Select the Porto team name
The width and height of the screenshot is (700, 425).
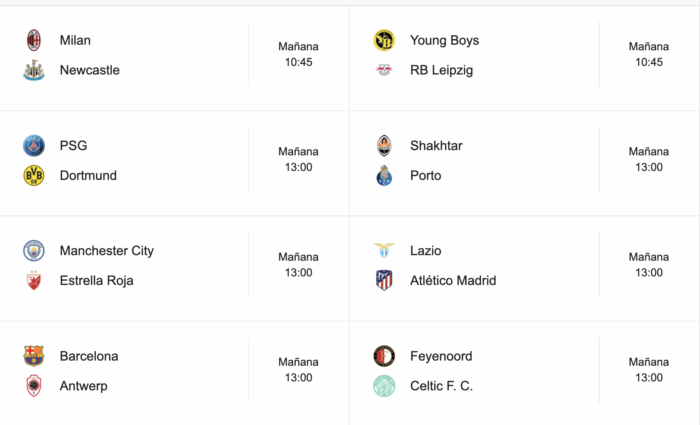pos(425,175)
